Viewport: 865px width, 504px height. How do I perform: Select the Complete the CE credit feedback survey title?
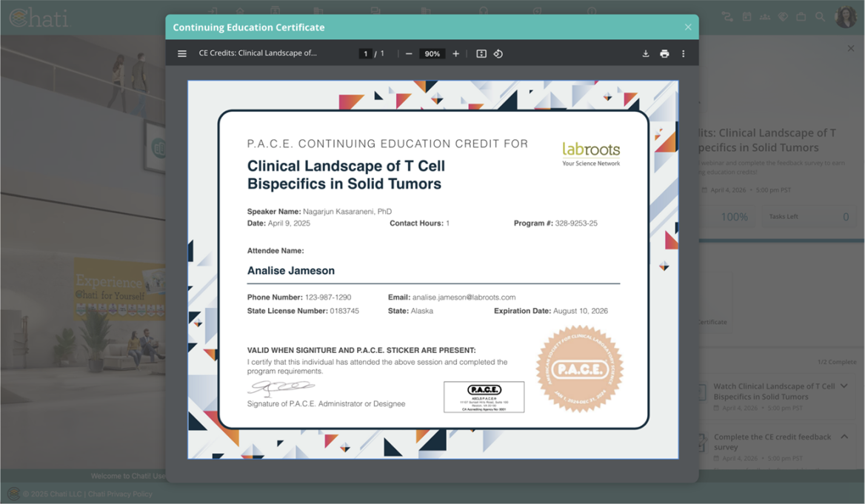point(772,442)
